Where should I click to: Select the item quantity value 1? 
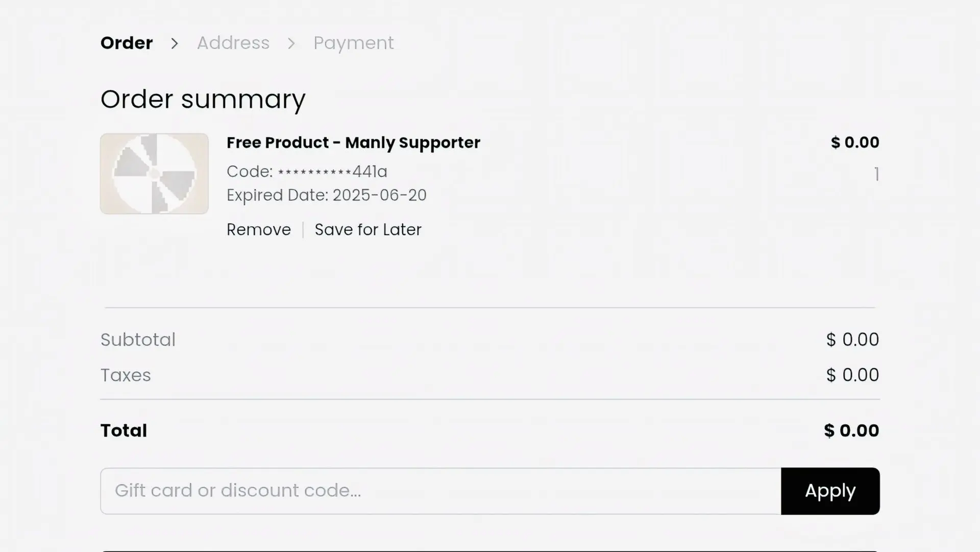(x=876, y=175)
